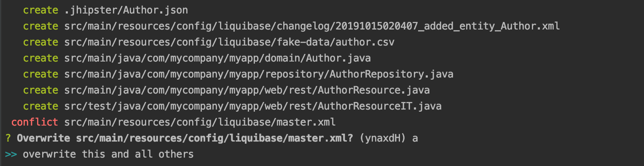Click the AuthorResourceIT.java test path
Viewport: 644px width, 166px height.
coord(253,106)
